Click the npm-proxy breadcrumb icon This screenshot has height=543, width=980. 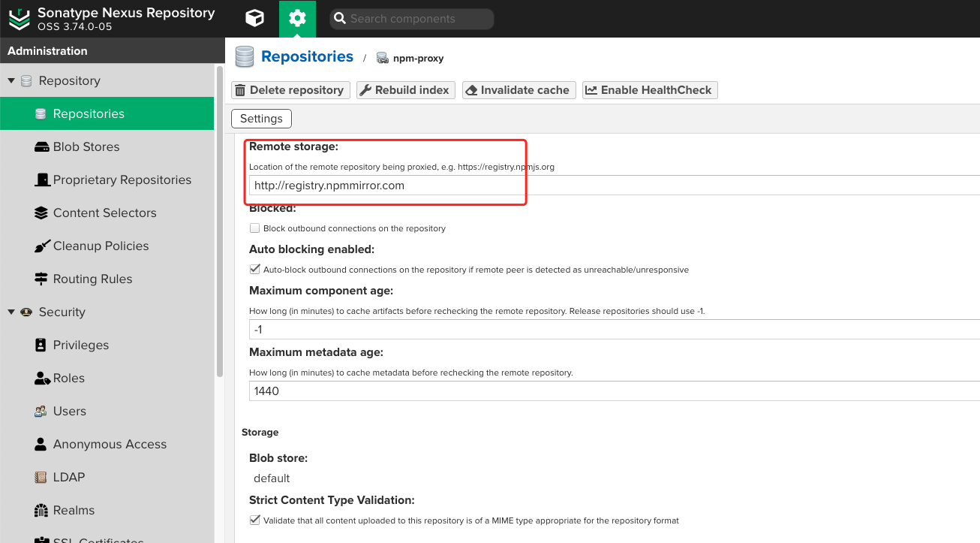(382, 58)
